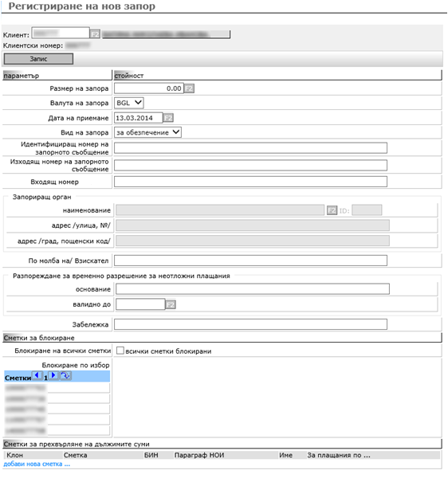Click the Входящ номер input field

250,182
